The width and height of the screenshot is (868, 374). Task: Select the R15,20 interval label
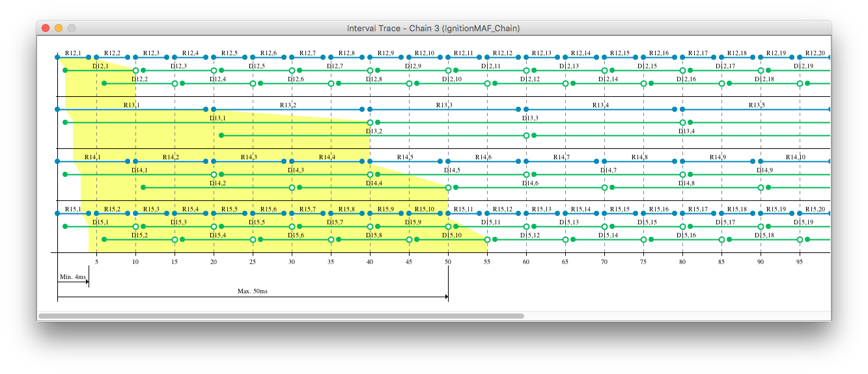[x=815, y=209]
